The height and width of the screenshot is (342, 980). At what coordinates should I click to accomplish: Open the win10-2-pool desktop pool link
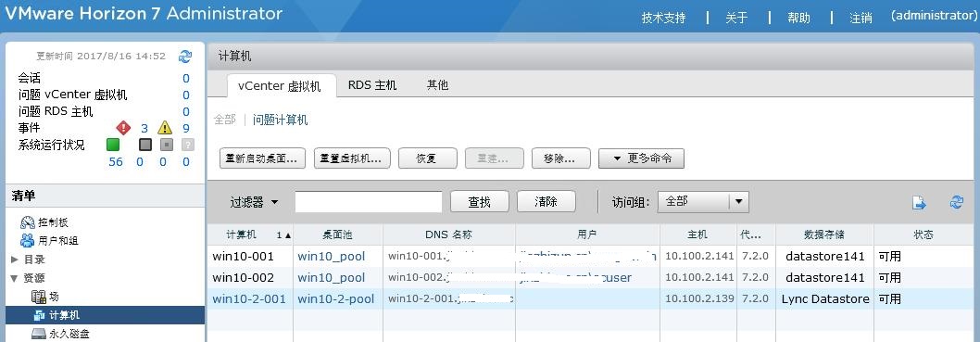335,298
